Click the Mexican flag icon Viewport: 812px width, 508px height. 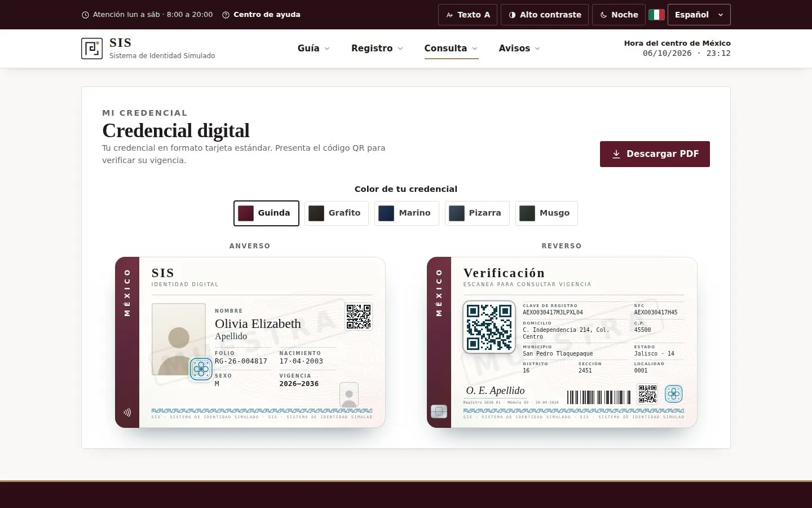tap(656, 15)
